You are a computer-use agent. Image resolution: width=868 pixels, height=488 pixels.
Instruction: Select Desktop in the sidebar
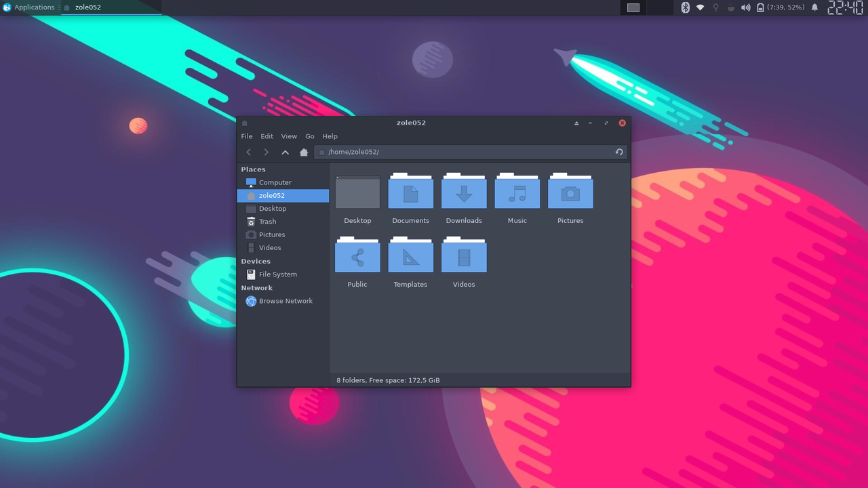[283, 209]
